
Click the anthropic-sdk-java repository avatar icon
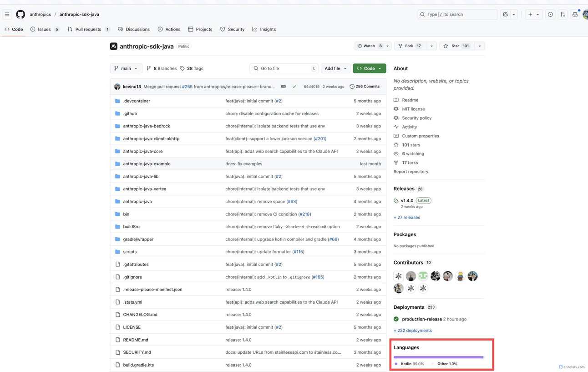point(114,46)
